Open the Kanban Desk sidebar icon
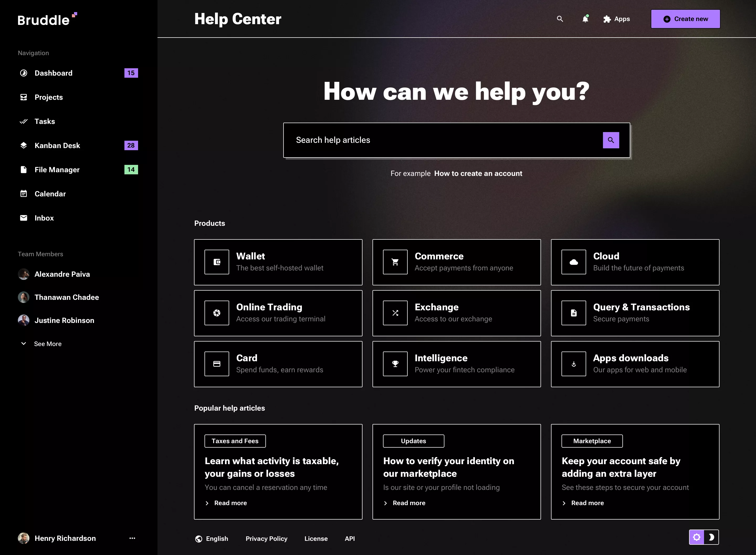Viewport: 756px width, 555px height. (24, 145)
